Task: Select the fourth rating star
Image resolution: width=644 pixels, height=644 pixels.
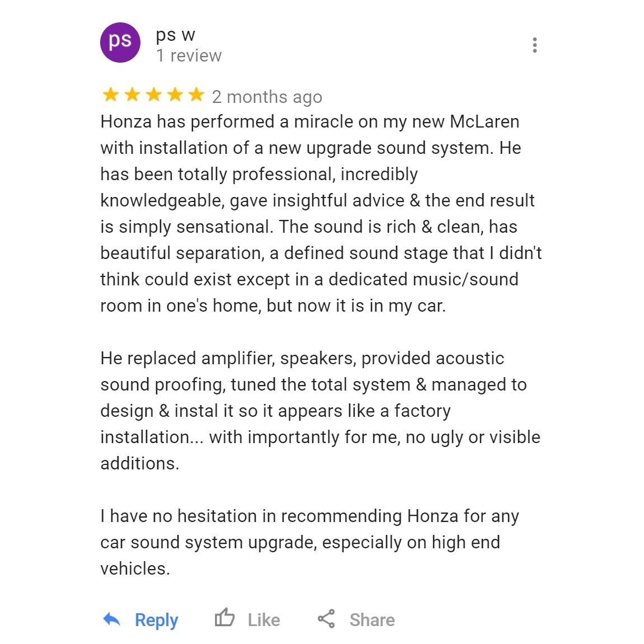Action: (x=175, y=95)
